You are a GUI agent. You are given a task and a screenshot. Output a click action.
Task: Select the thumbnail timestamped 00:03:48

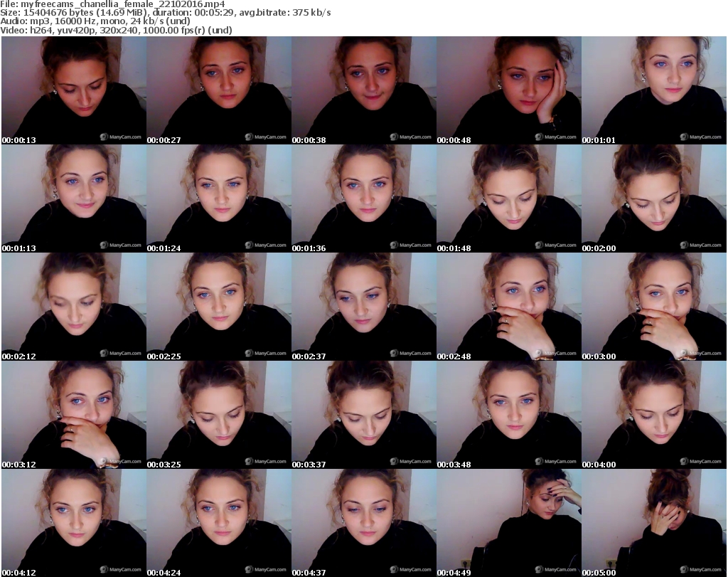(x=509, y=415)
